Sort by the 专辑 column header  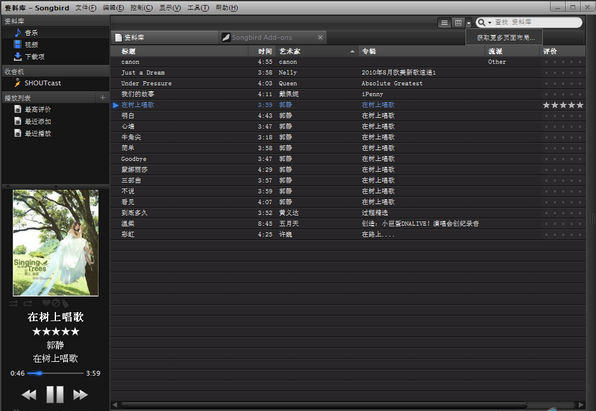click(423, 51)
